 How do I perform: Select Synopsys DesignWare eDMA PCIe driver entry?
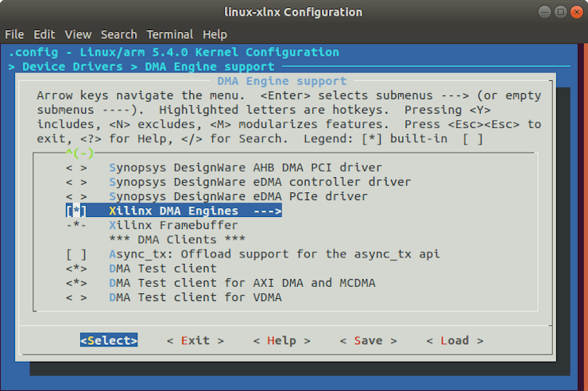coord(238,197)
